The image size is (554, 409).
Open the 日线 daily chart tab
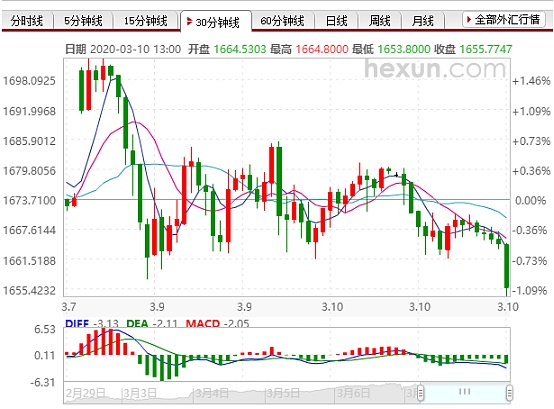tap(336, 20)
